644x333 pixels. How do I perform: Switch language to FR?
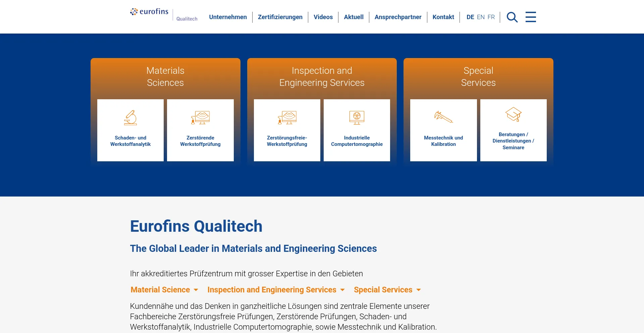(491, 17)
